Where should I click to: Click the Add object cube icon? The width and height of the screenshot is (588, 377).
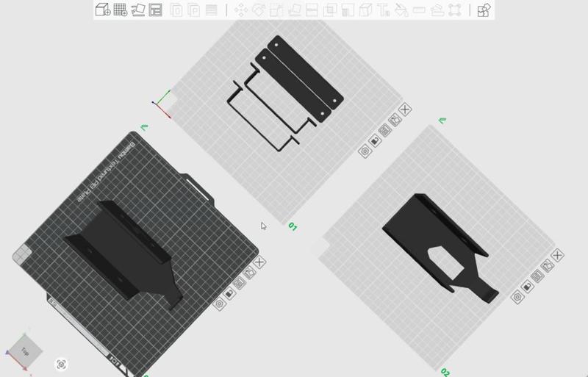coord(102,10)
